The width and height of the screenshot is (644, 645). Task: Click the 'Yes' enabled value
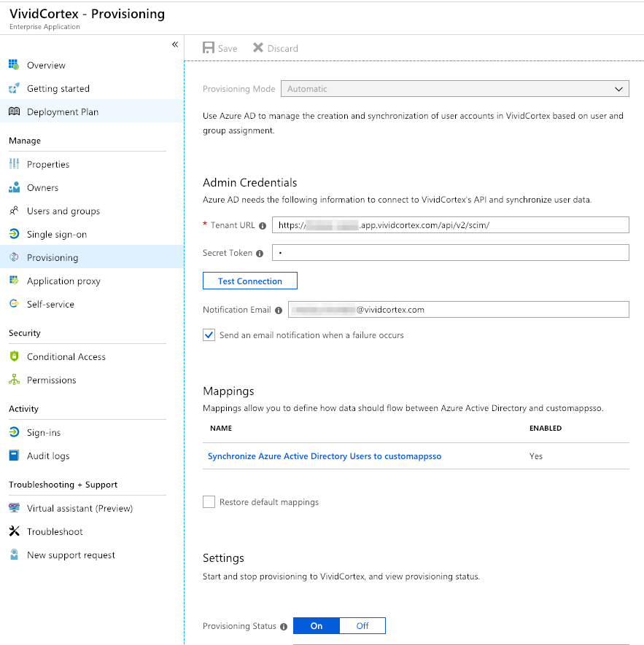536,456
